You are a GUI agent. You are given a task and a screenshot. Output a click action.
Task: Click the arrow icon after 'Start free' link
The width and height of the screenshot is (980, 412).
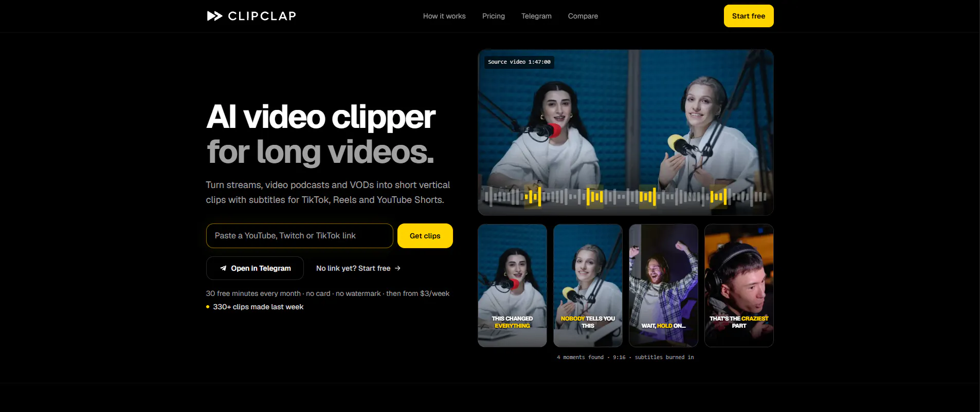pos(397,268)
